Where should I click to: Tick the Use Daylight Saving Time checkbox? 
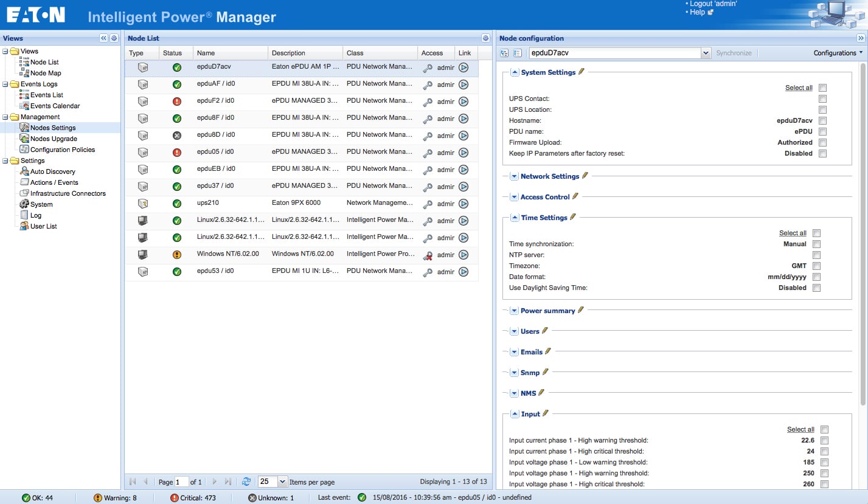(x=816, y=288)
